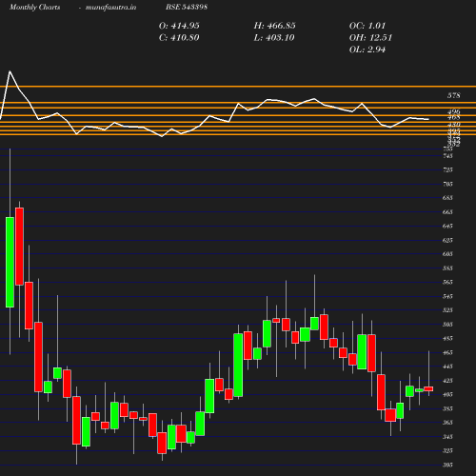Click the initial peak of the white line
This screenshot has width=476, height=476.
pyautogui.click(x=10, y=71)
